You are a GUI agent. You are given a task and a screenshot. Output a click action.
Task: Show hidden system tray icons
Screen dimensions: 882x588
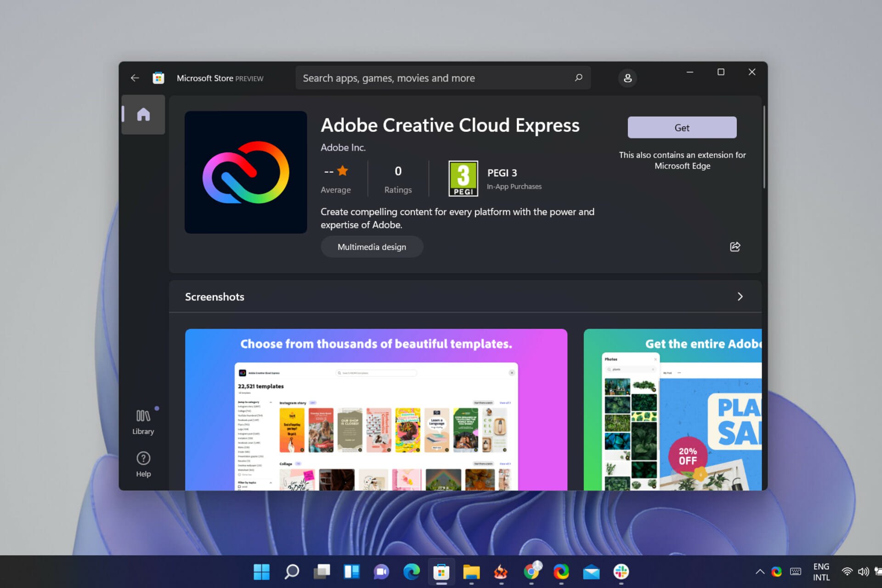point(760,571)
